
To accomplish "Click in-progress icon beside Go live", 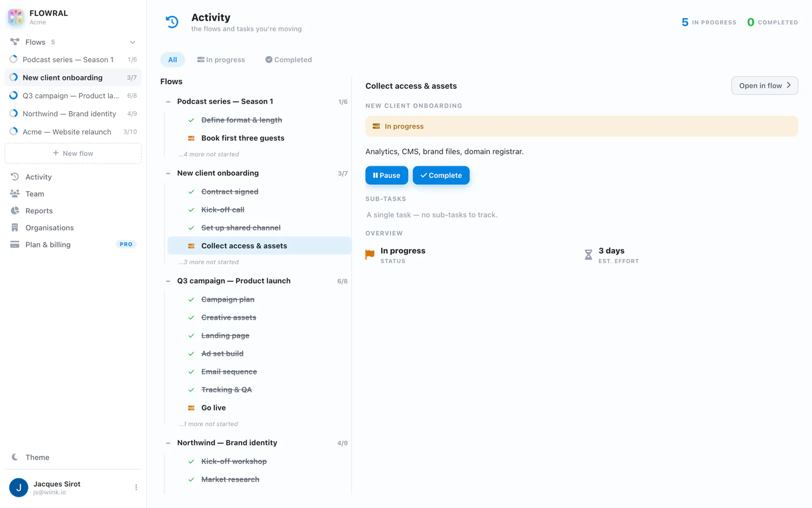I will (191, 408).
